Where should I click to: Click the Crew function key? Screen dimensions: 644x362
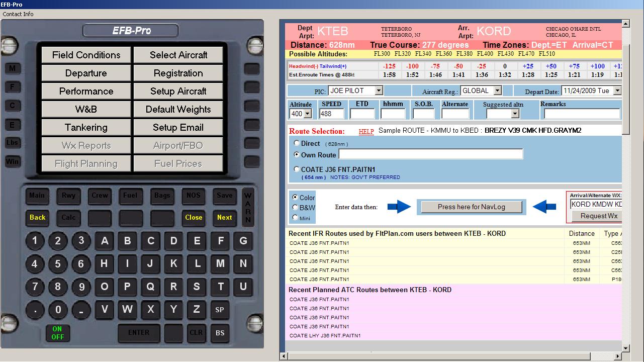point(100,196)
